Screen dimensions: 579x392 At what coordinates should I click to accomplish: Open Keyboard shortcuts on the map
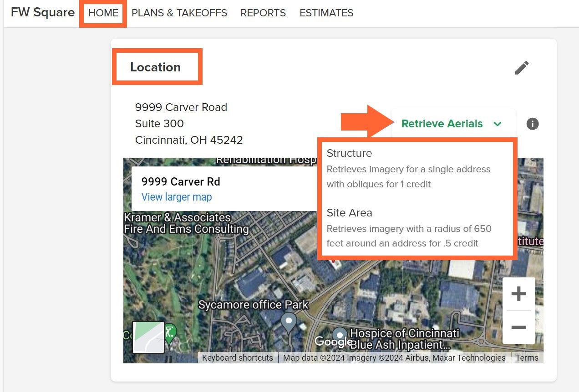point(238,358)
